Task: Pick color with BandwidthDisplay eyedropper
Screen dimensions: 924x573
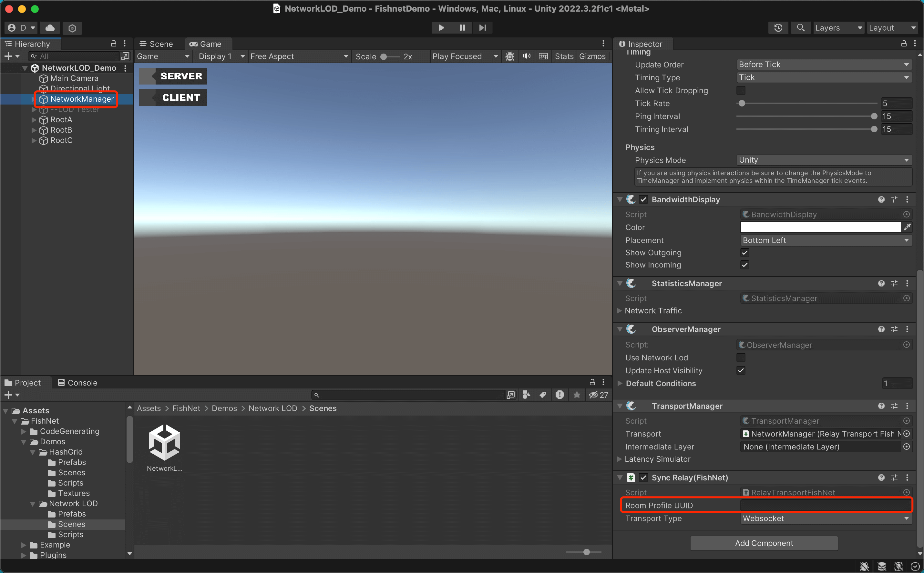Action: click(907, 227)
